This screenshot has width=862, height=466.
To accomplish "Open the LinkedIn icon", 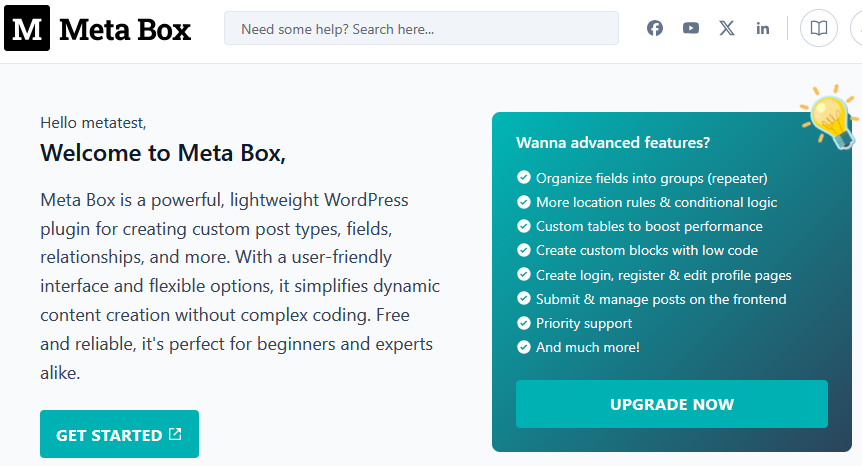I will tap(763, 28).
